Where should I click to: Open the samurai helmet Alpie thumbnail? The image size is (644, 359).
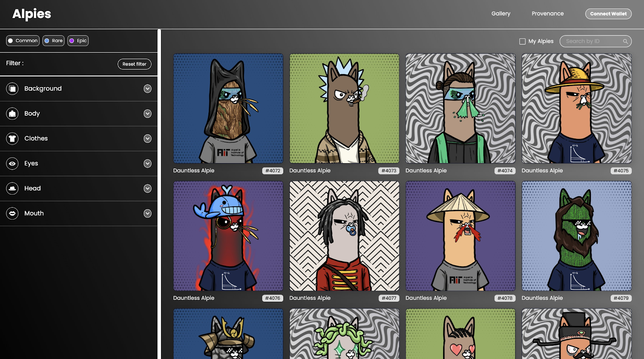pos(228,334)
